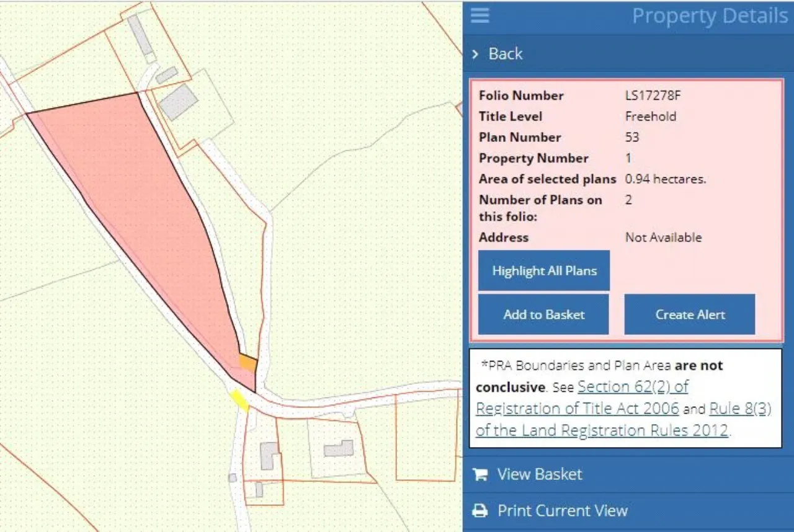Open View Basket menu item

click(539, 474)
